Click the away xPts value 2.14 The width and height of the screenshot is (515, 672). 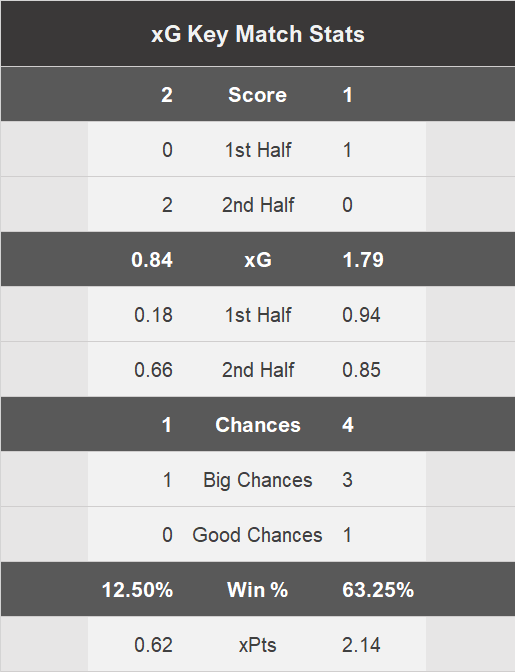click(361, 645)
